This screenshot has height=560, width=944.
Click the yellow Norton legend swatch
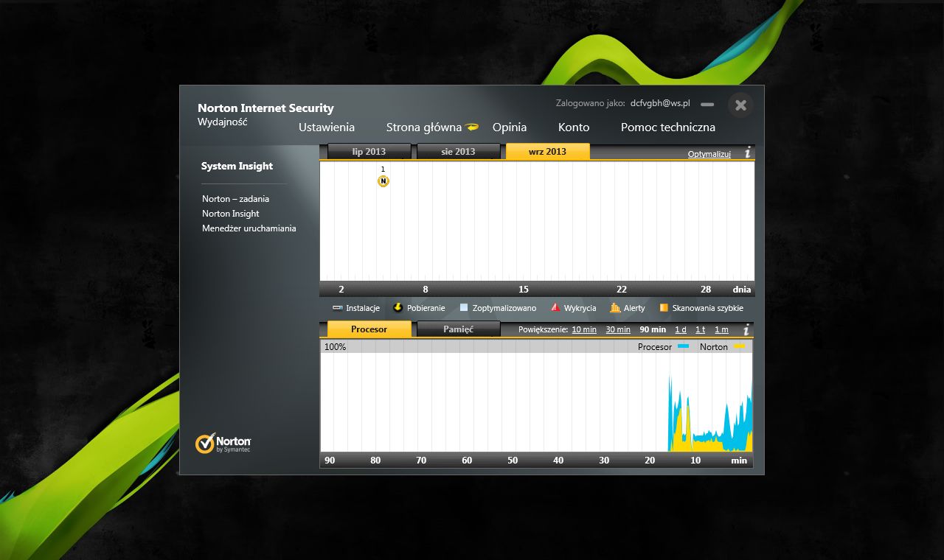(x=740, y=346)
